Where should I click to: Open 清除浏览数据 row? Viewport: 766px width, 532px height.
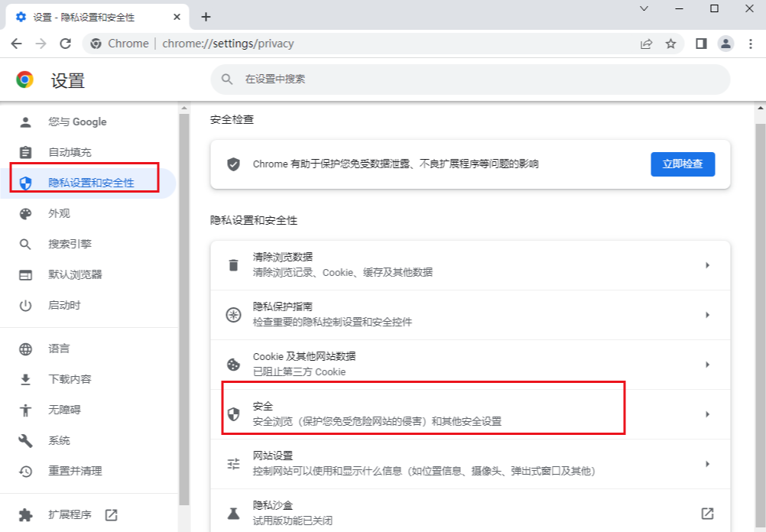[x=470, y=265]
